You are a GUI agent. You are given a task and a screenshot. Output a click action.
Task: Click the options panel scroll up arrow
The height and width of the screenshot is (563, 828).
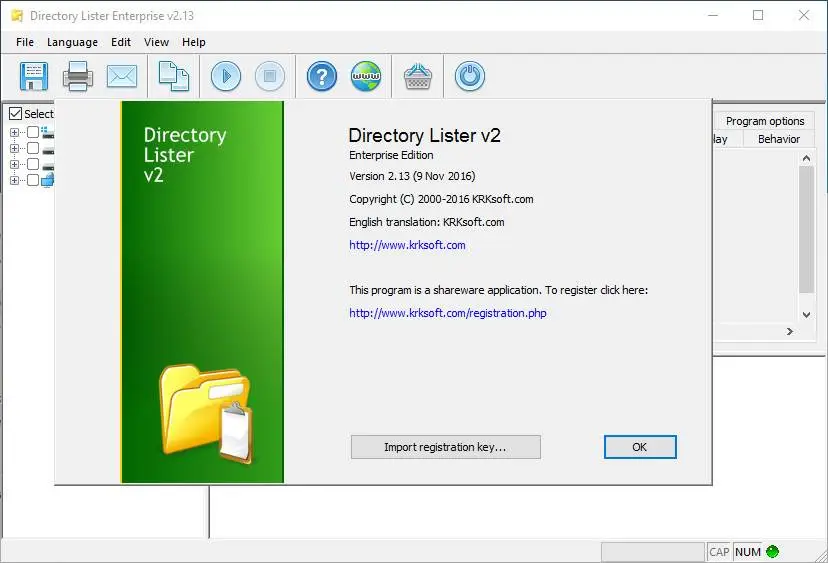pyautogui.click(x=806, y=158)
